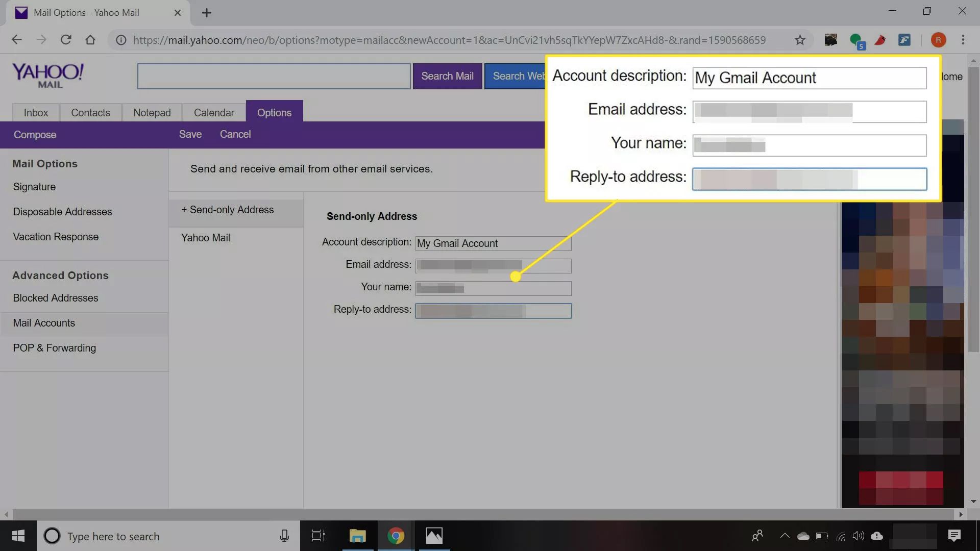Viewport: 980px width, 551px height.
Task: Click Compose to write an email
Action: (x=35, y=135)
